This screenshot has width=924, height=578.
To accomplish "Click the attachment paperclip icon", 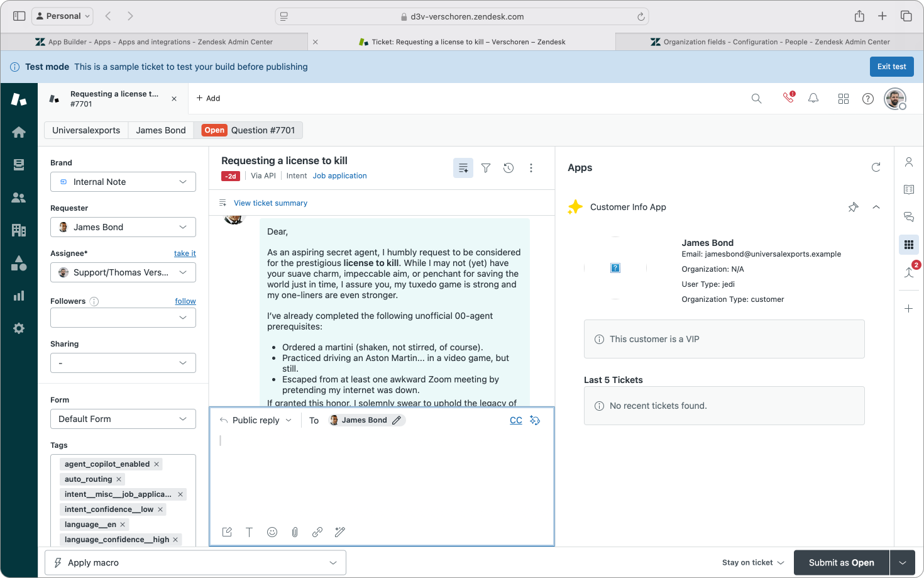I will (295, 532).
